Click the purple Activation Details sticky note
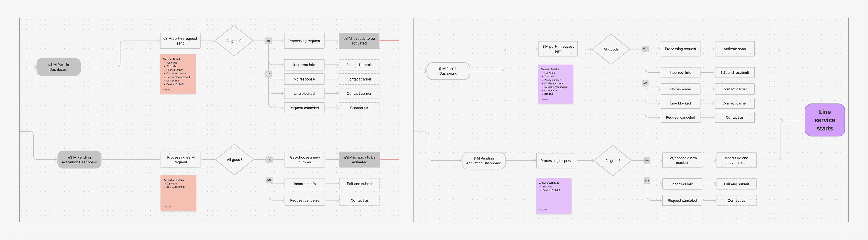The image size is (868, 240). [554, 196]
